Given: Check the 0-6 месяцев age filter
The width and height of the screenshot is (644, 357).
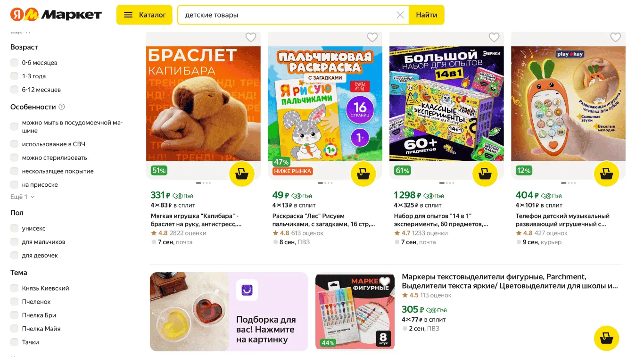Looking at the screenshot, I should (15, 63).
